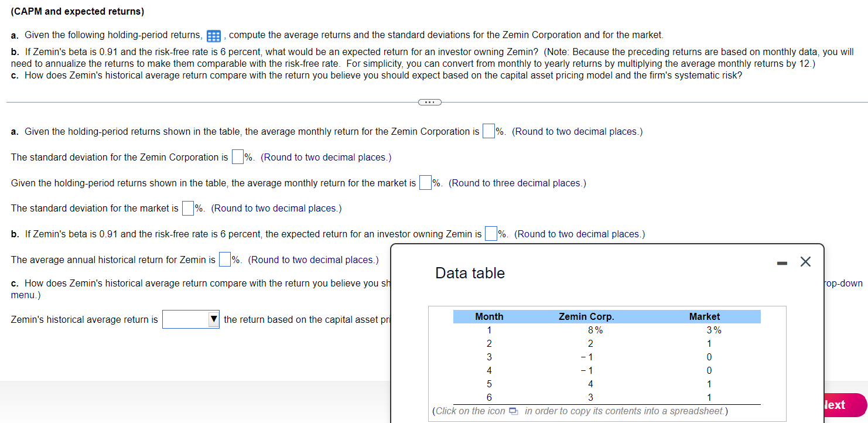Screen dimensions: 868x423
Task: Click the Next button
Action: click(839, 405)
